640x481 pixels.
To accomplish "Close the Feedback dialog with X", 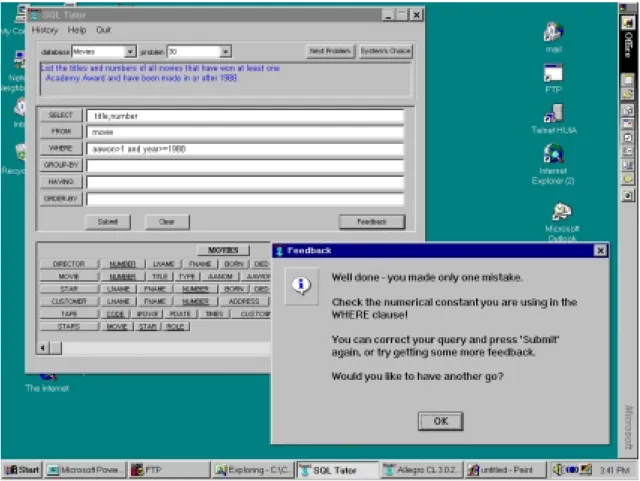I will pos(600,251).
